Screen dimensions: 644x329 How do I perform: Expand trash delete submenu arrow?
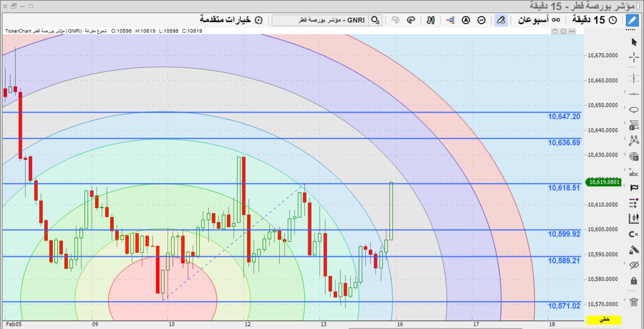point(625,300)
